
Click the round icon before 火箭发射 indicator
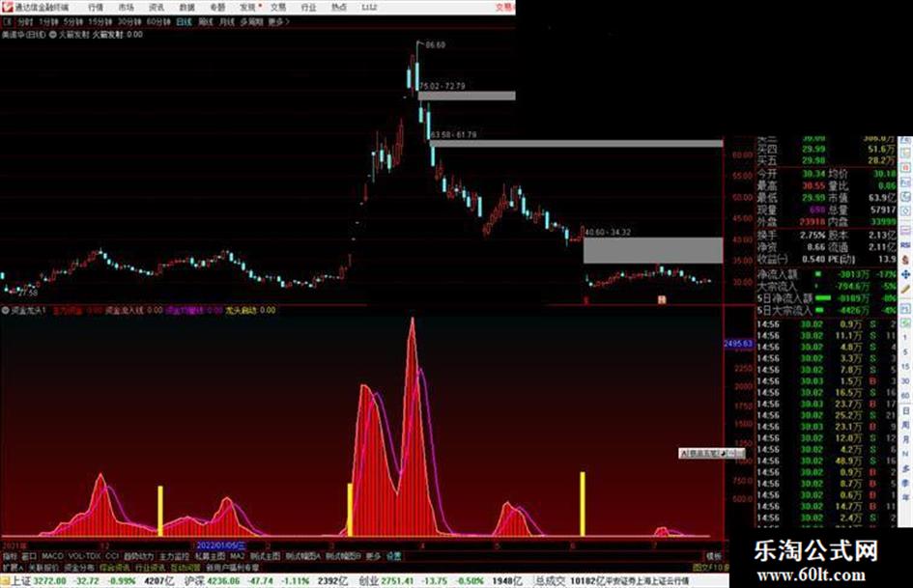pyautogui.click(x=53, y=35)
